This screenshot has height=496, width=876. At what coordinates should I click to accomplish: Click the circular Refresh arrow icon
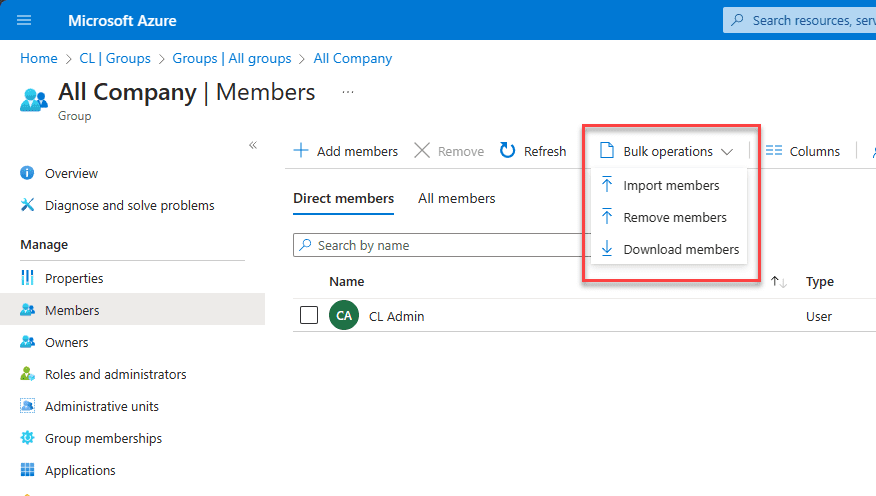pos(507,150)
